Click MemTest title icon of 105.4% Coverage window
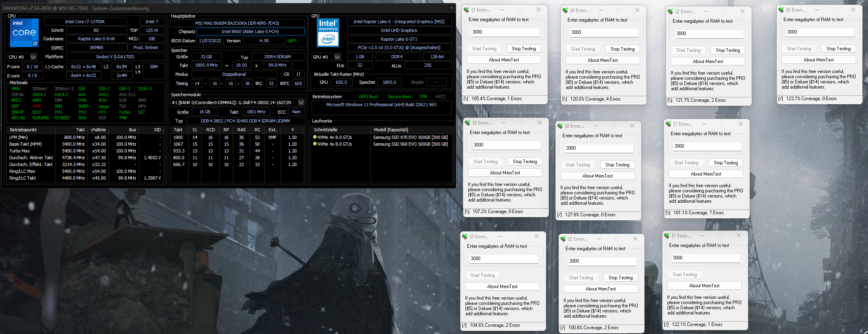 467,10
